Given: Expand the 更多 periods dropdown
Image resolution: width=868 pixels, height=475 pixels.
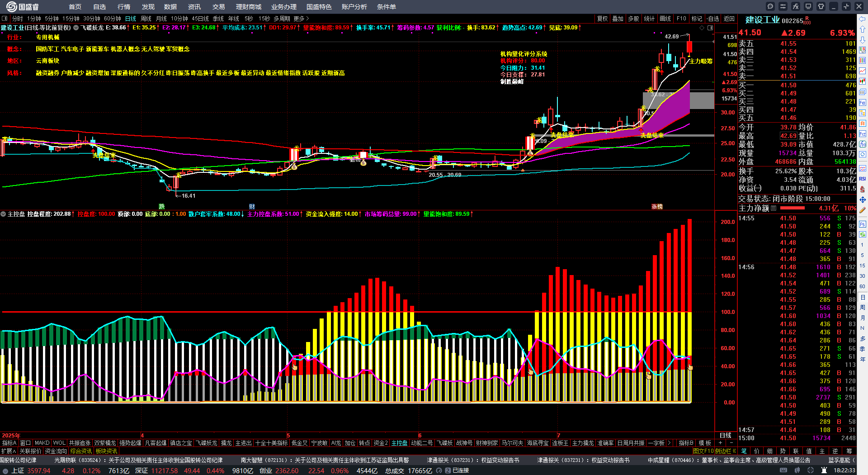Looking at the screenshot, I should point(301,19).
